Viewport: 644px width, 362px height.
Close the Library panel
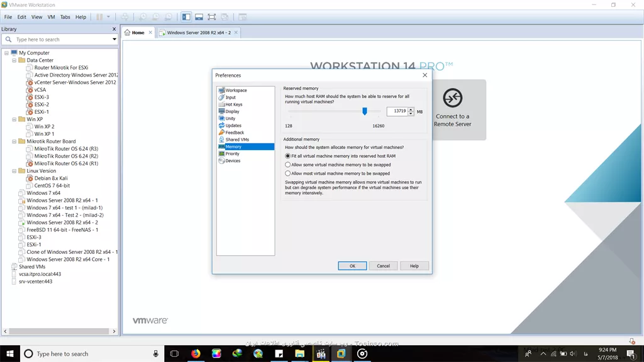114,29
